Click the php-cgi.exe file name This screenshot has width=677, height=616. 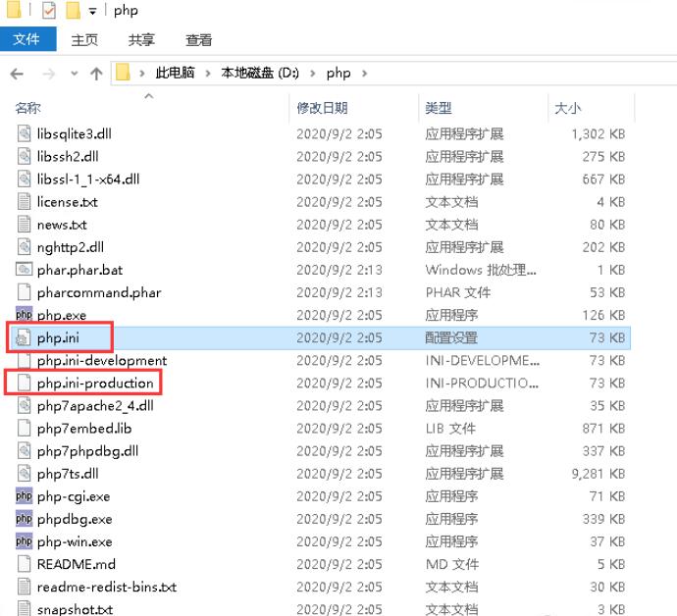(74, 497)
